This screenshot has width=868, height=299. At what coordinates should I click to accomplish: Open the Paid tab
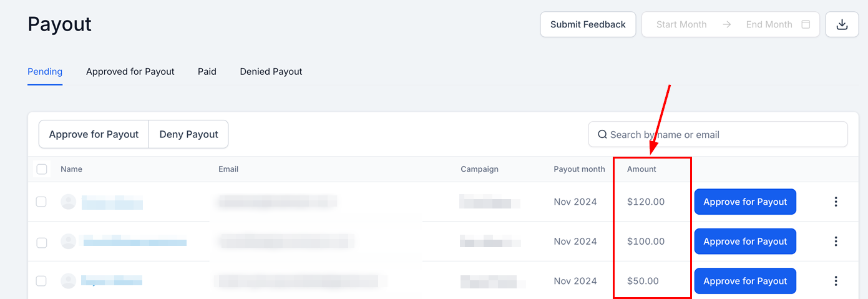207,72
